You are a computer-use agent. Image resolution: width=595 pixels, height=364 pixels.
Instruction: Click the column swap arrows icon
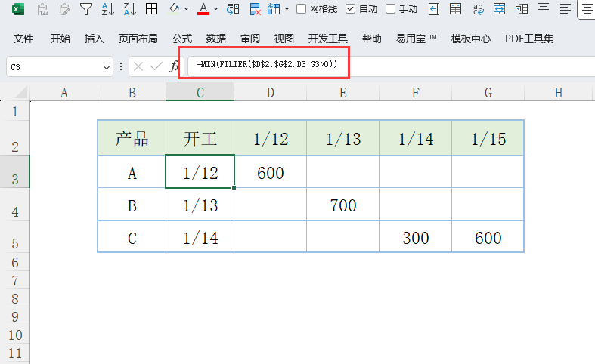(233, 9)
